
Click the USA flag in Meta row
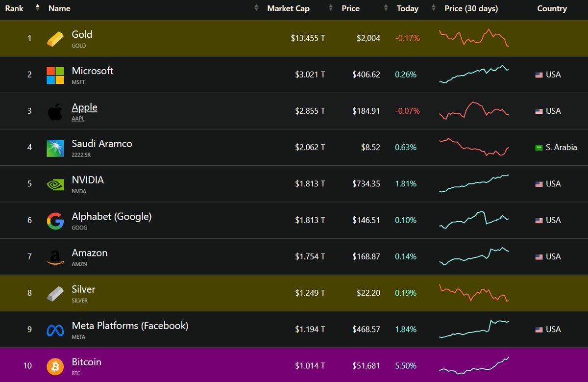539,330
